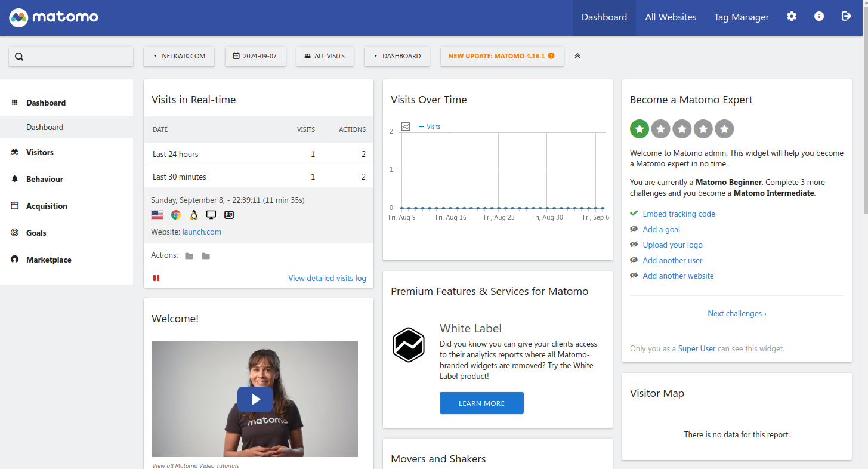This screenshot has height=469, width=868.
Task: Click the second action folder icon
Action: point(206,256)
